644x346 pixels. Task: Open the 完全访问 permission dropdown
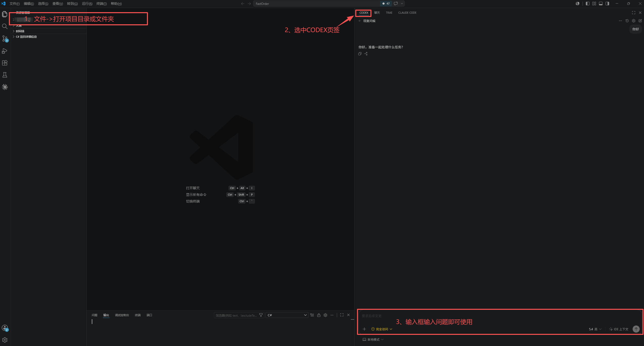382,329
